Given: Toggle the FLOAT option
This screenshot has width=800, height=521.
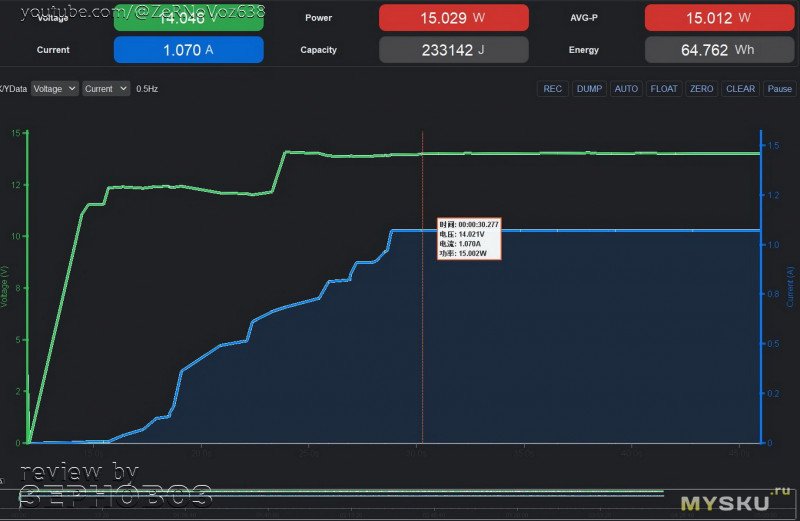Looking at the screenshot, I should tap(664, 89).
